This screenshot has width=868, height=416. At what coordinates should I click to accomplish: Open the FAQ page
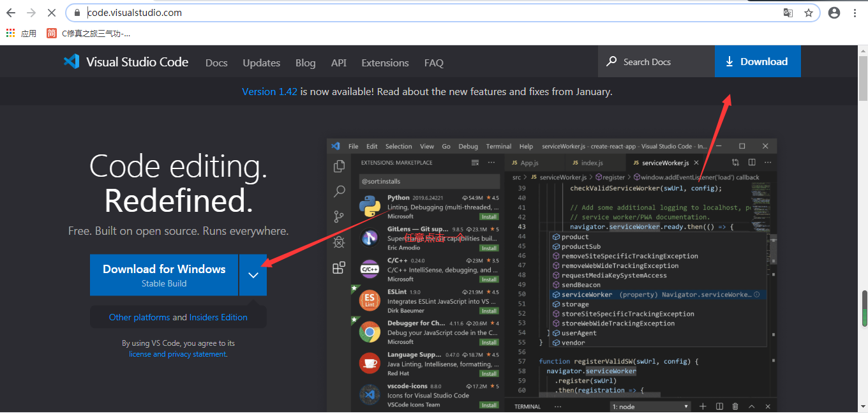(x=434, y=63)
